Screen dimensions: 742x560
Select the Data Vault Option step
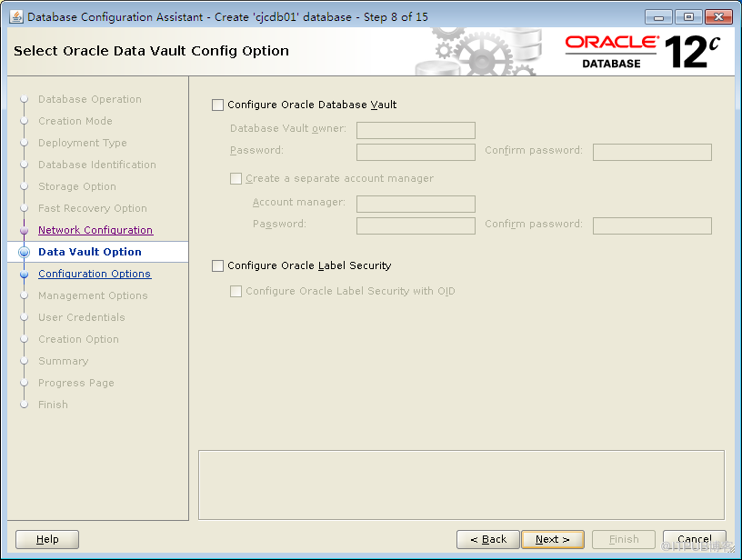pyautogui.click(x=90, y=252)
